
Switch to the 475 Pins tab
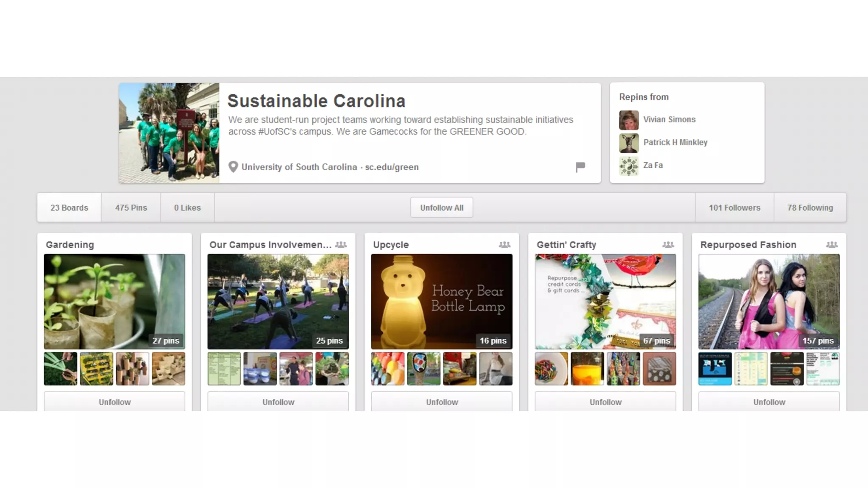point(131,208)
